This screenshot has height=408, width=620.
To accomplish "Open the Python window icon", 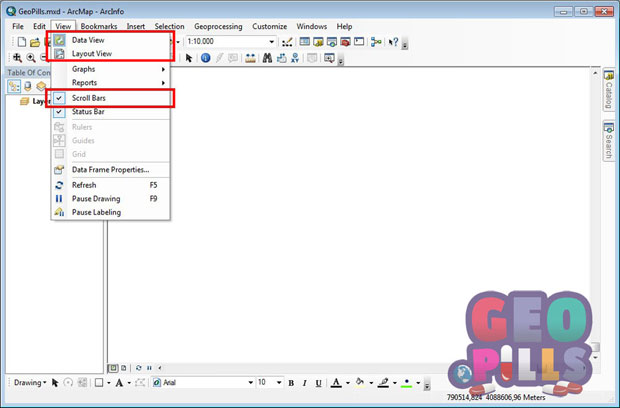I will (x=359, y=42).
